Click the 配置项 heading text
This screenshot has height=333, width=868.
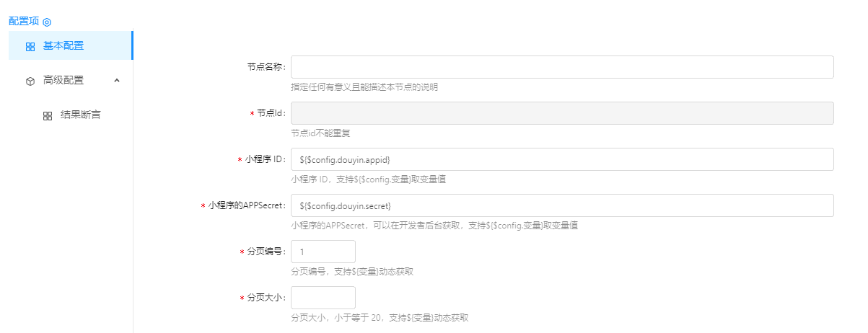point(24,22)
